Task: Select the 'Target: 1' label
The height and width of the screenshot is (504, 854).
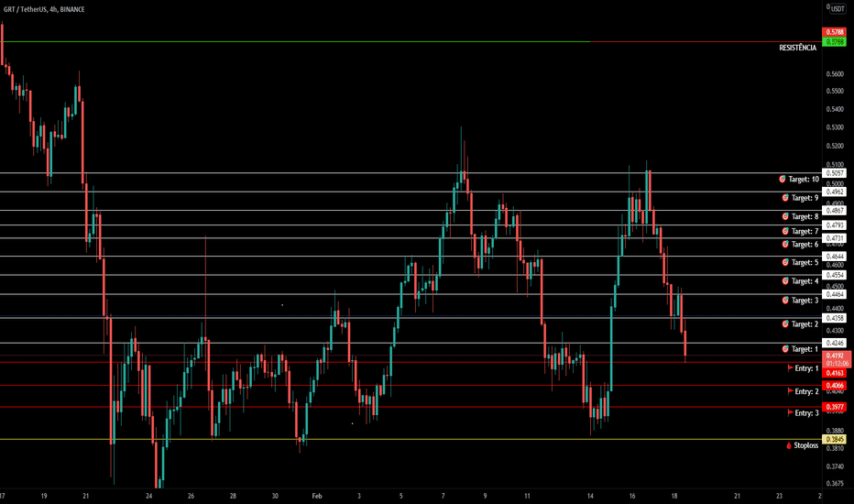Action: (x=805, y=349)
